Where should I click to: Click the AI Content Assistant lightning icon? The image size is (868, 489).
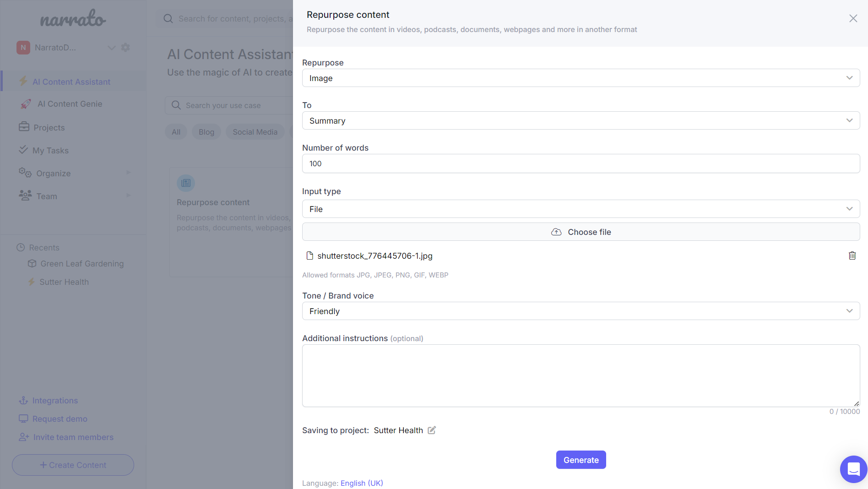tap(23, 81)
